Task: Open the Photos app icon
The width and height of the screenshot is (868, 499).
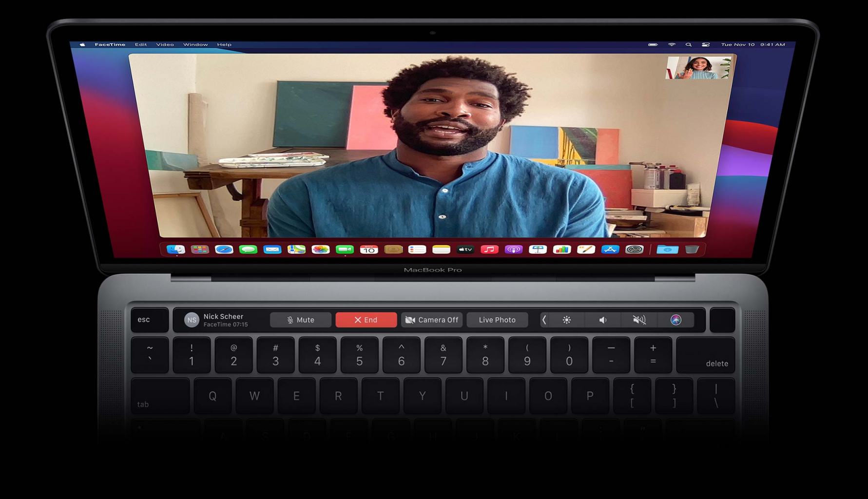Action: [x=320, y=249]
